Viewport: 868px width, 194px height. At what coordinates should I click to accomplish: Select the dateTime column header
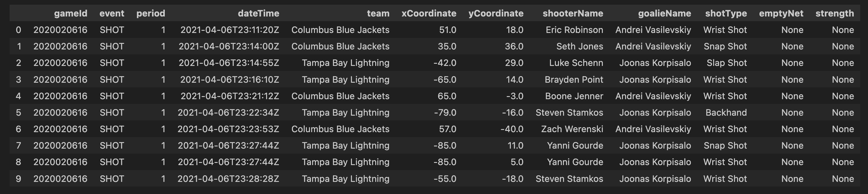[258, 13]
